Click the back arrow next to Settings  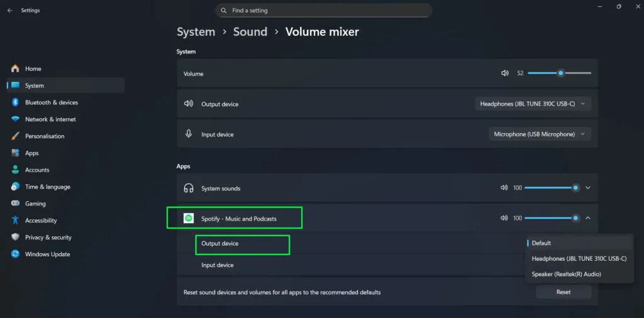[x=10, y=11]
